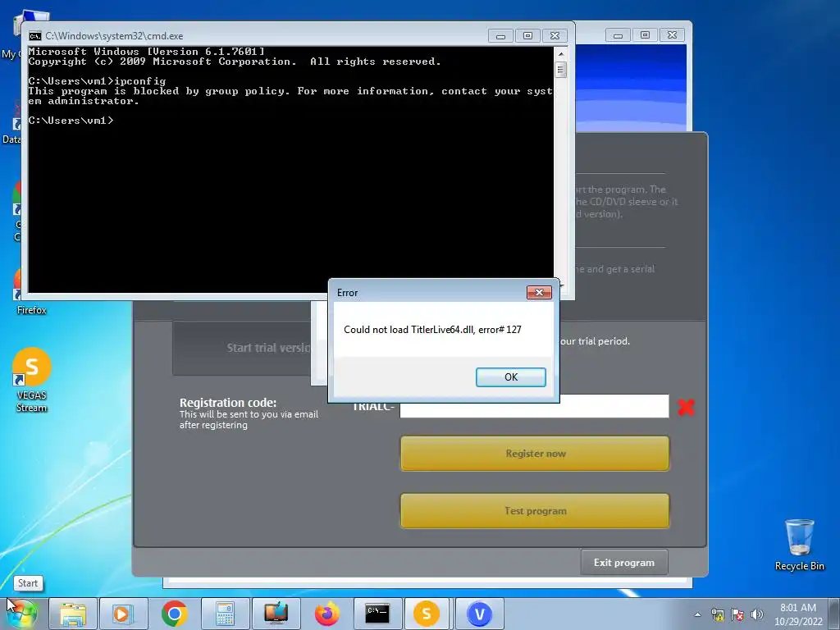
Task: Switch to cmd.exe taskbar button
Action: (377, 614)
